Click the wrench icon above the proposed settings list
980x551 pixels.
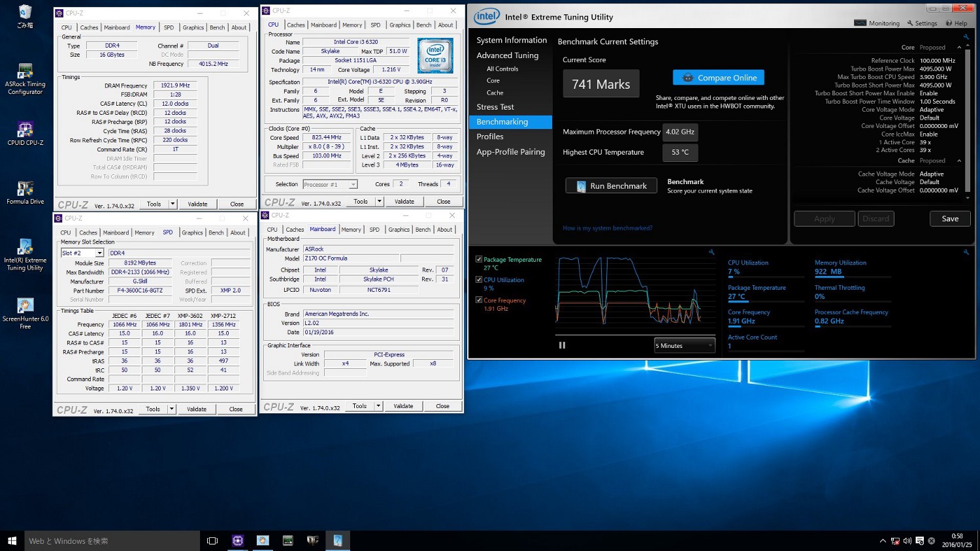966,37
